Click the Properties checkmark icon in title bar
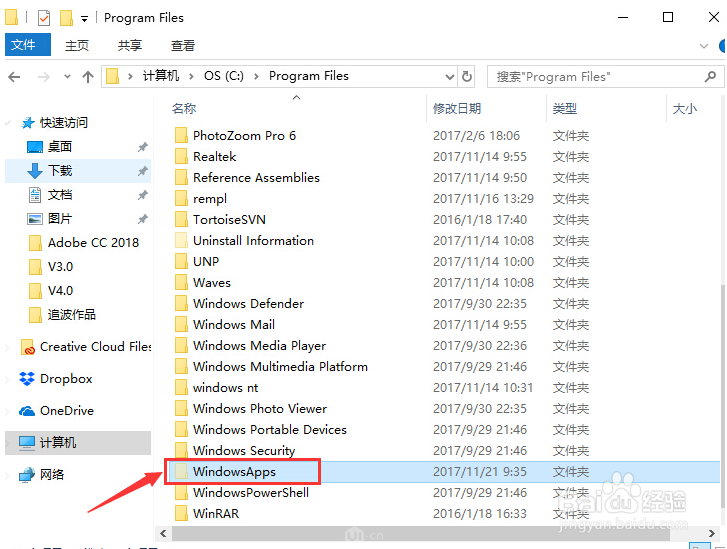 44,18
